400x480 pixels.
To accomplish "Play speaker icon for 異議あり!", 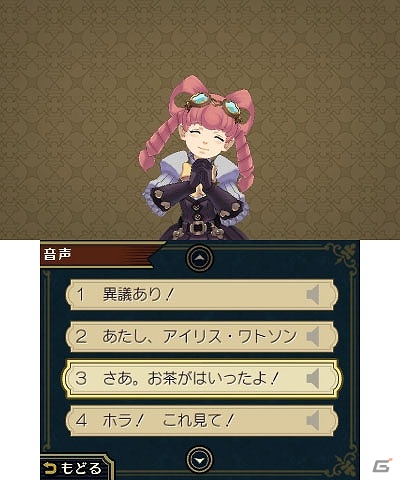I will point(313,295).
